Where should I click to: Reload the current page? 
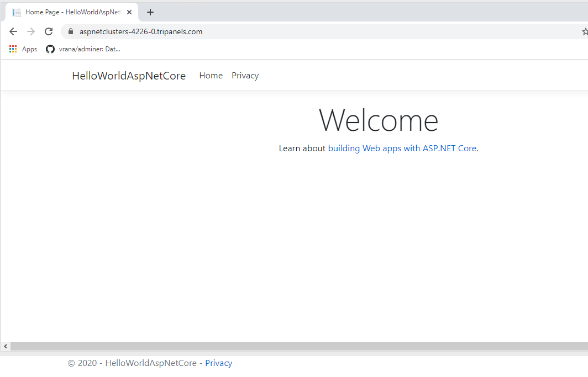49,31
